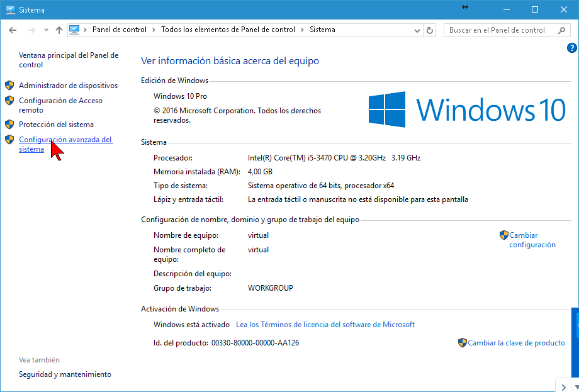Viewport: 579px width, 392px height.
Task: Select Sistema breadcrumb in address bar
Action: pos(322,30)
